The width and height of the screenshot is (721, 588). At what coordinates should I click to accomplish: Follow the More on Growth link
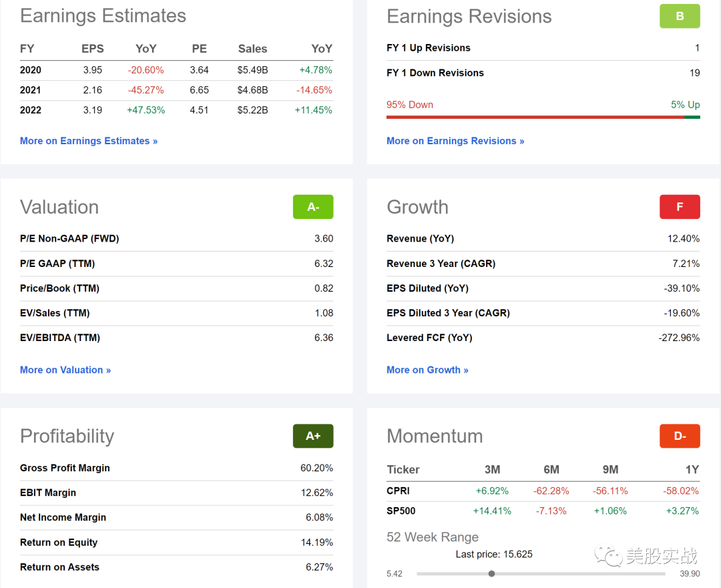[427, 370]
